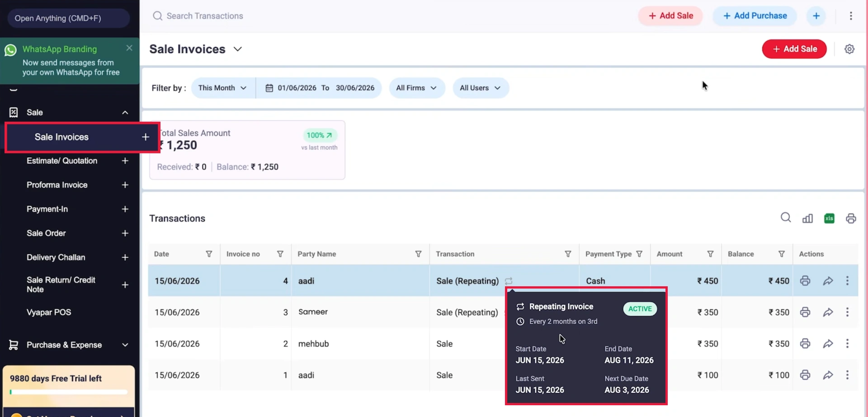Add new Sale Return/Credit Note via plus
Image resolution: width=868 pixels, height=417 pixels.
(125, 285)
